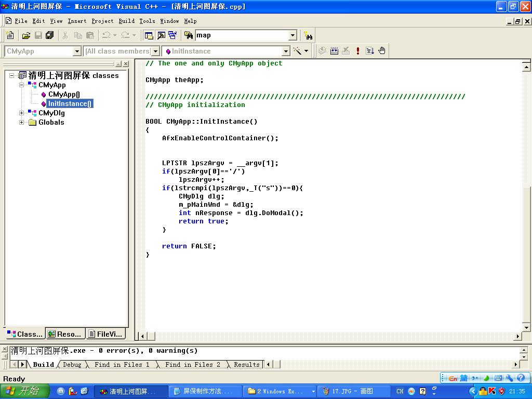Click the New Text File toolbar icon

click(x=10, y=35)
